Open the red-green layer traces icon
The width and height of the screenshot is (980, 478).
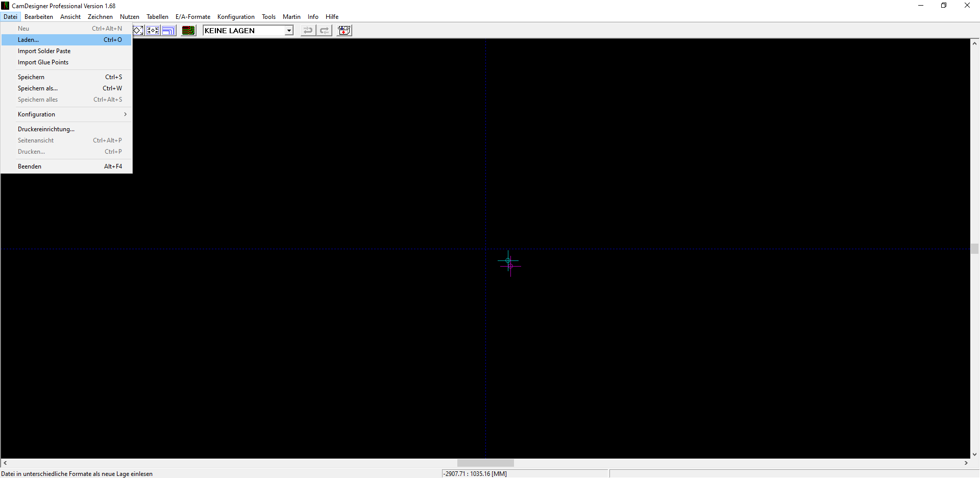(x=188, y=31)
